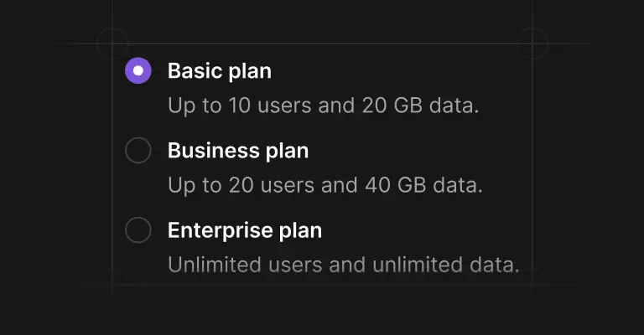The height and width of the screenshot is (335, 644).
Task: Click the word 'Enterprise' in the title
Action: click(221, 230)
